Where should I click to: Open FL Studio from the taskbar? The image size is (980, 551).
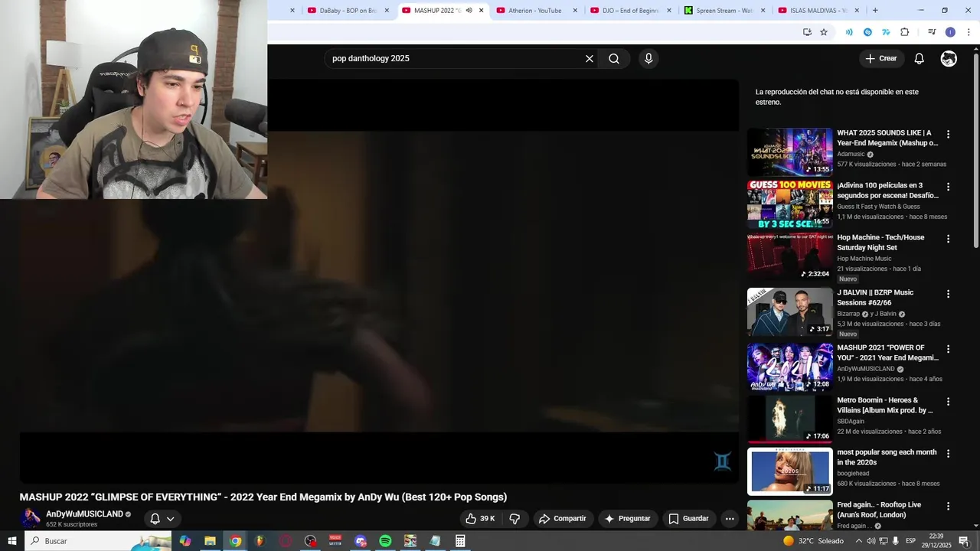pos(260,541)
